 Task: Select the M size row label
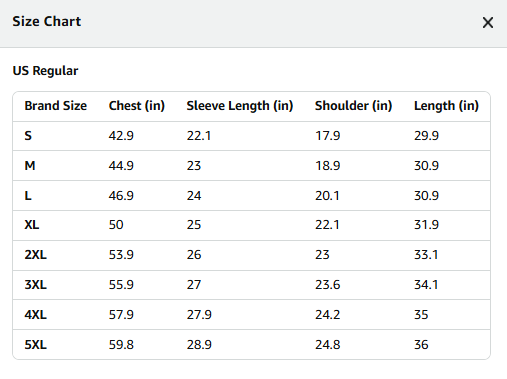[x=30, y=165]
